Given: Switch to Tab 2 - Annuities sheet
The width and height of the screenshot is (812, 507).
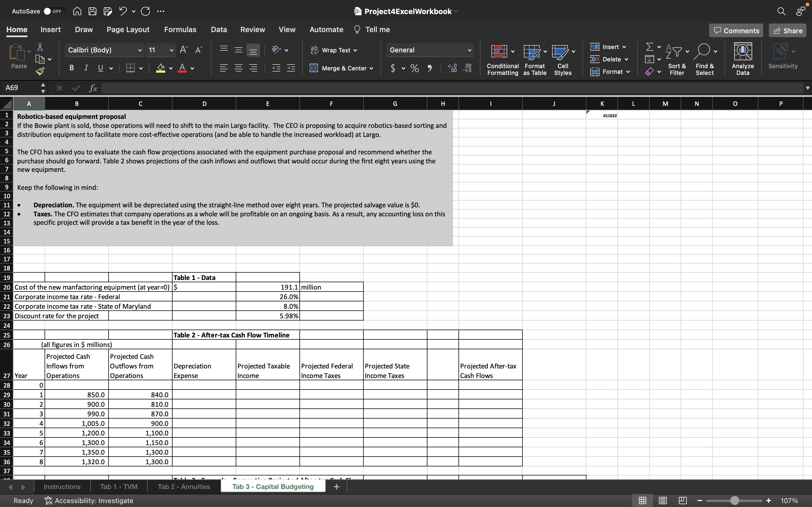Looking at the screenshot, I should pos(184,486).
